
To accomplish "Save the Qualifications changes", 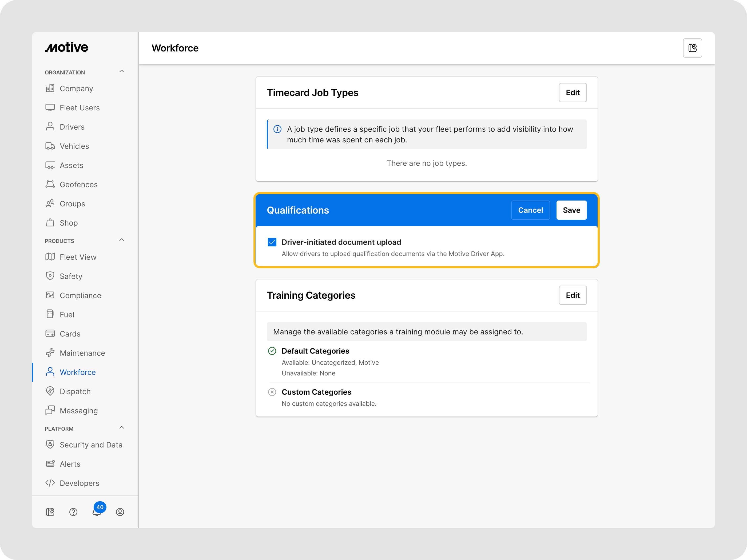I will [x=571, y=210].
